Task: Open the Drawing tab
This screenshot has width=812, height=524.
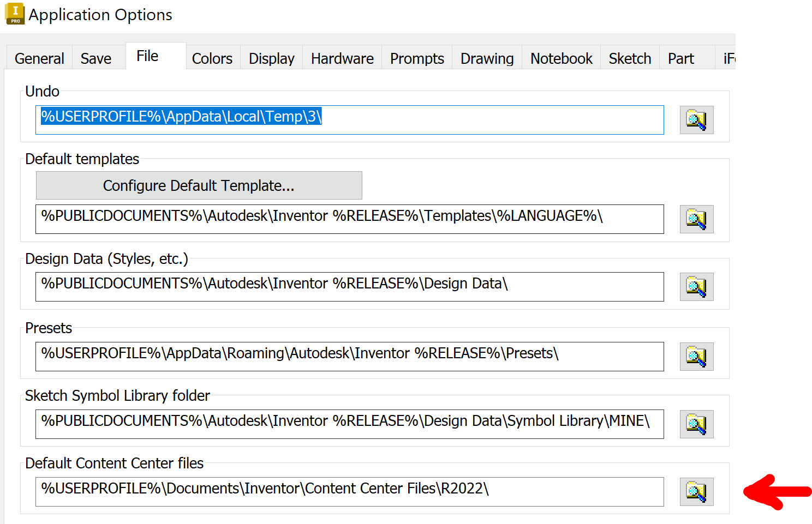Action: [x=487, y=58]
